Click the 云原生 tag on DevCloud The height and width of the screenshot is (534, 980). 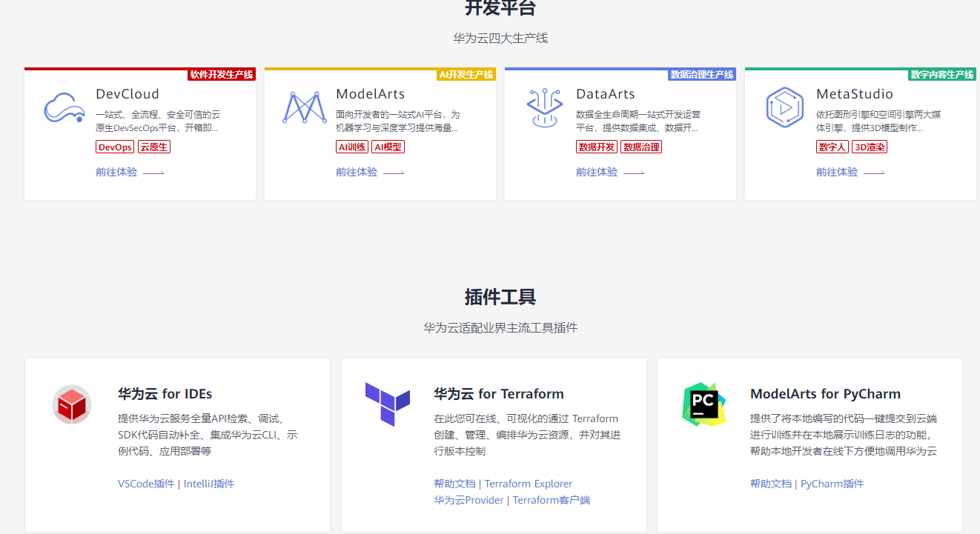coord(154,147)
